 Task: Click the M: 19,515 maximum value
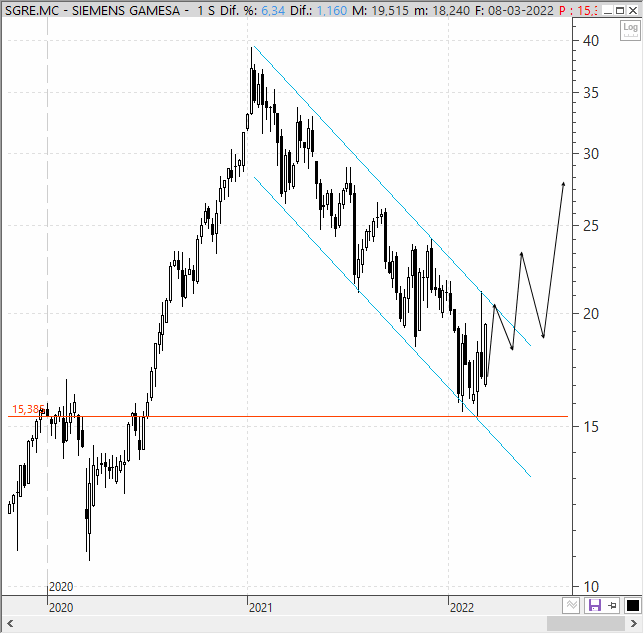pos(380,10)
